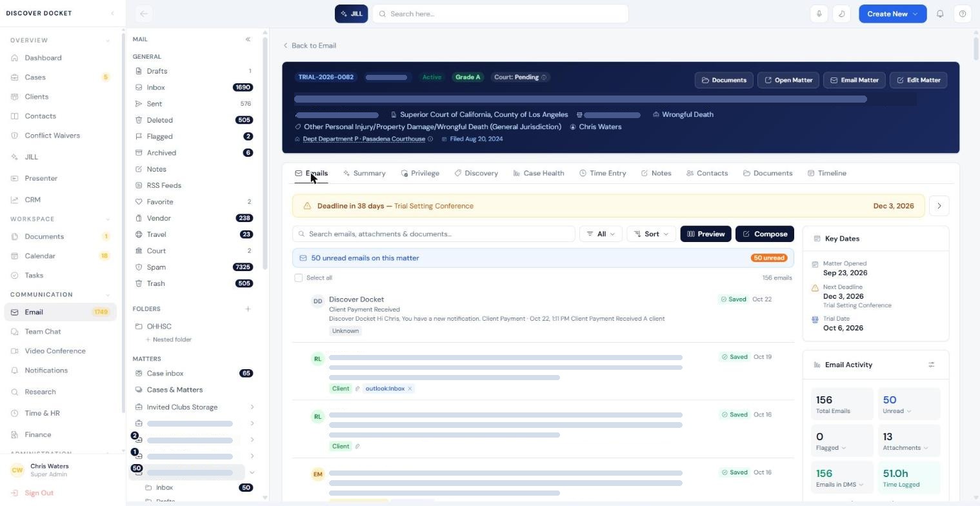Go to next deadline arrow
The height and width of the screenshot is (506, 980).
click(939, 206)
